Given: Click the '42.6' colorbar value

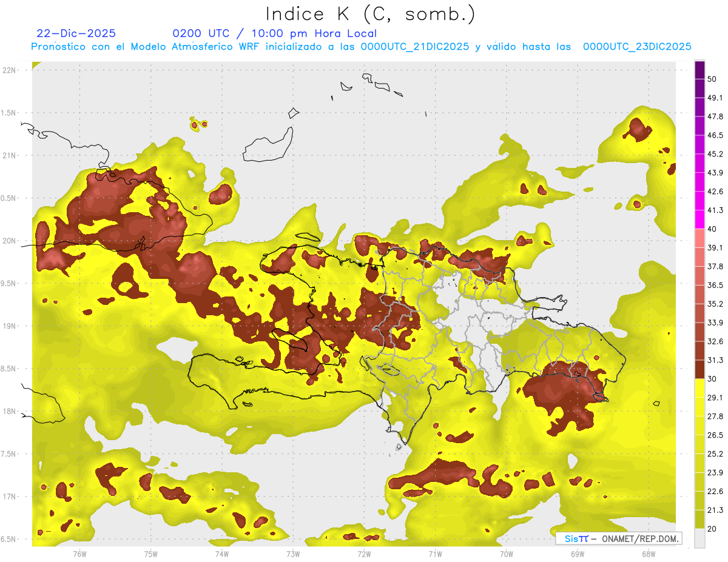Looking at the screenshot, I should (715, 192).
